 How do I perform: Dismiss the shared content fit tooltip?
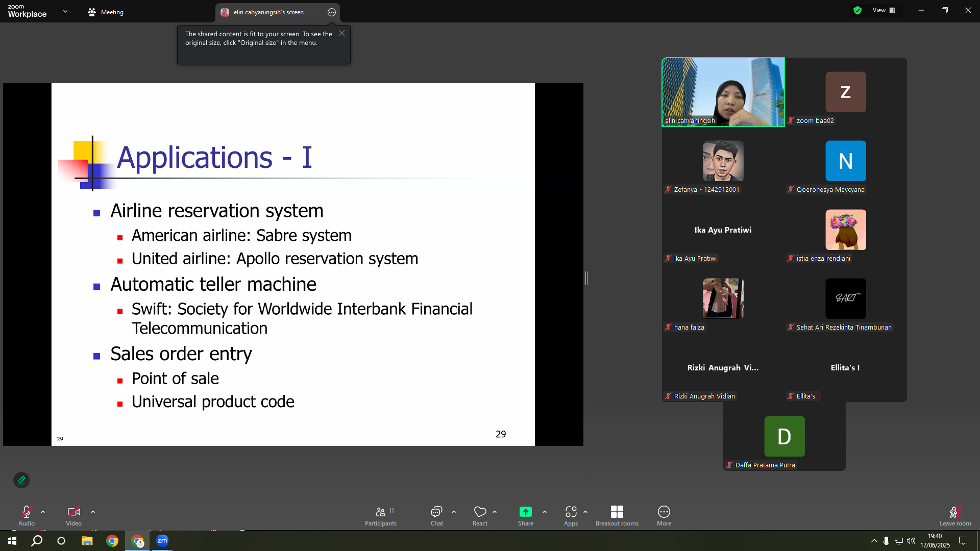[x=342, y=33]
